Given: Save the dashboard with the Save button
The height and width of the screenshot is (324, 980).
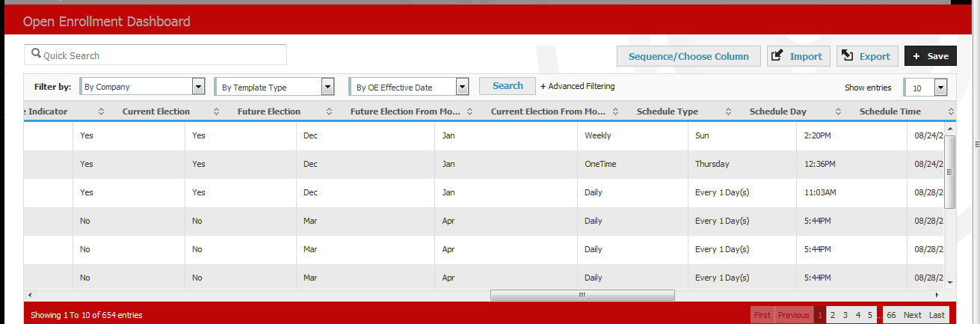Looking at the screenshot, I should [x=930, y=56].
